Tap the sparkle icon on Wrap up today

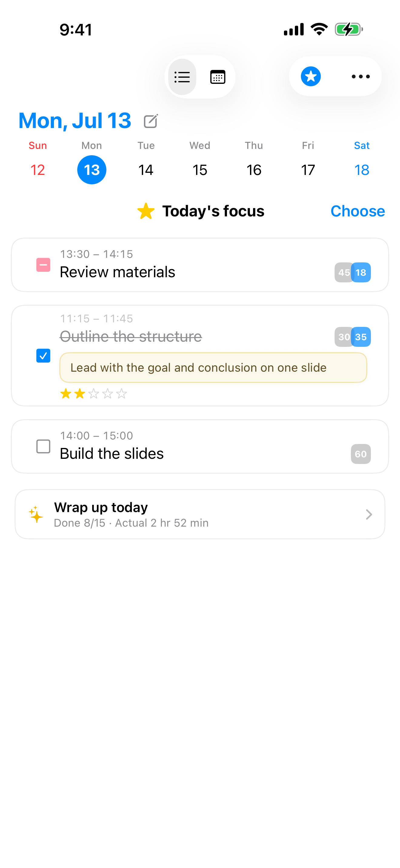pyautogui.click(x=36, y=514)
